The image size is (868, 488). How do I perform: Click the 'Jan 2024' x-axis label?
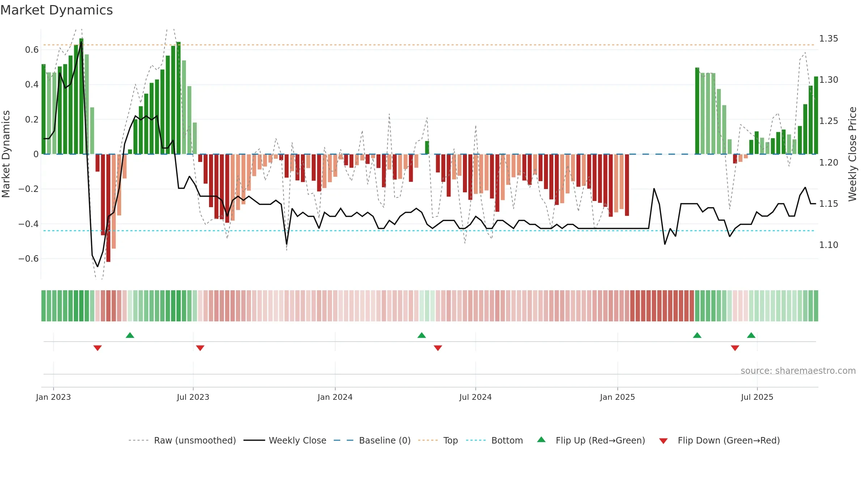click(335, 397)
